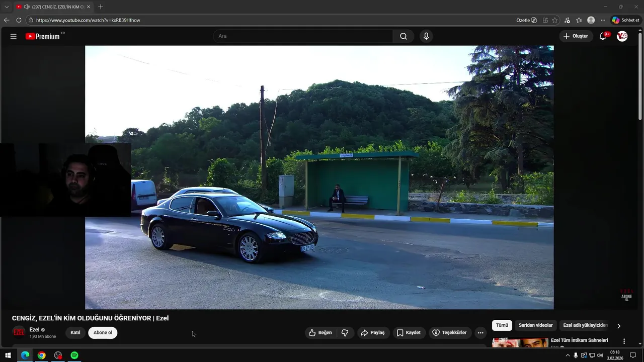Show hidden system tray icons
This screenshot has width=644, height=362.
click(x=568, y=355)
